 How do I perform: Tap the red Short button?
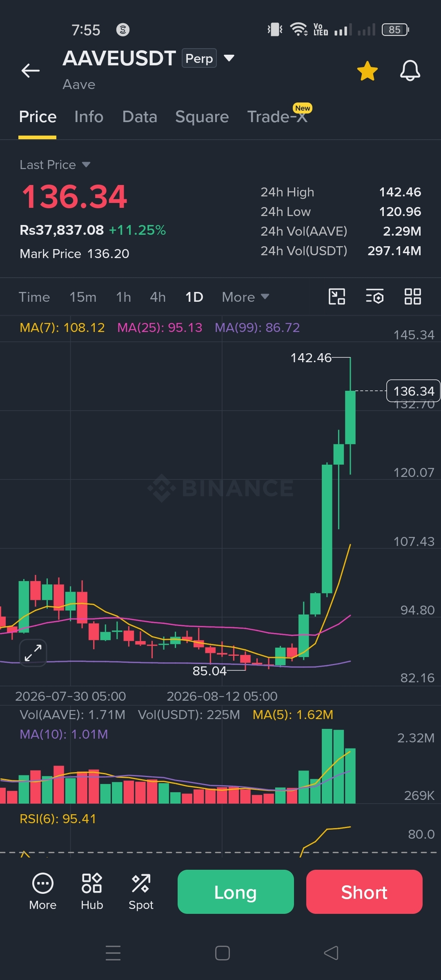click(364, 892)
